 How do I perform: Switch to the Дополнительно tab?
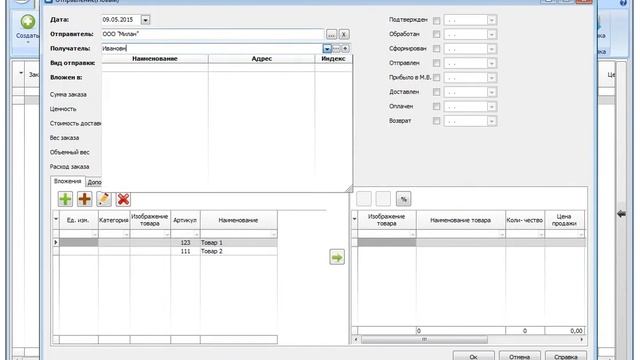pos(93,182)
